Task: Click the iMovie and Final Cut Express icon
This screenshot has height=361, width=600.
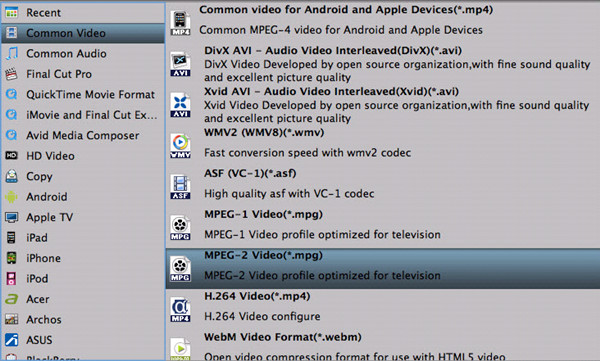Action: coord(11,115)
